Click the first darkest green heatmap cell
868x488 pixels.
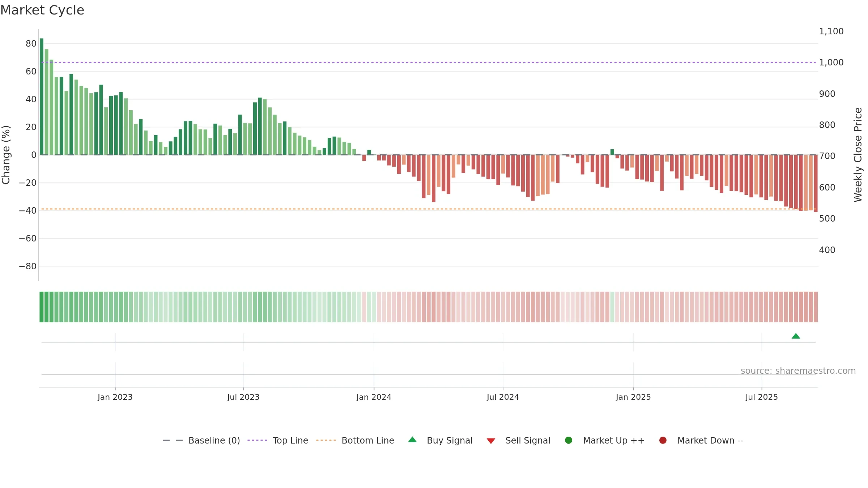[x=42, y=307]
